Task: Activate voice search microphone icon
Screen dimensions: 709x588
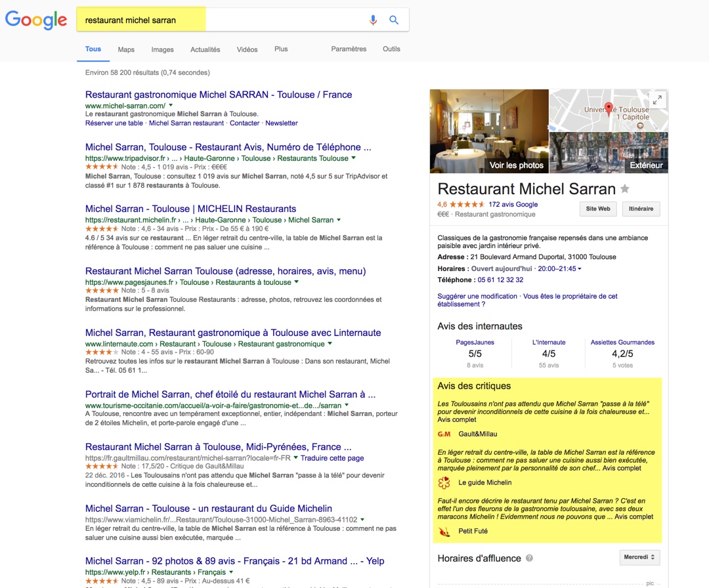Action: coord(373,20)
